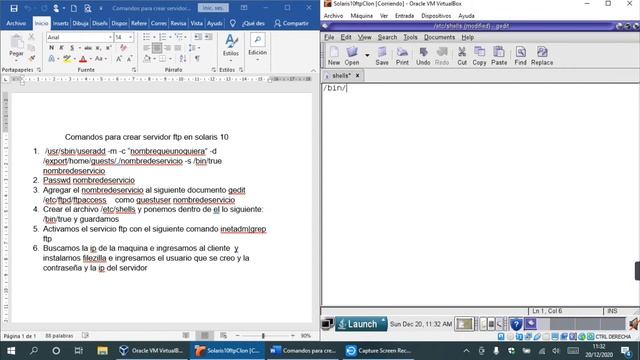
Task: Switch to the Insertar ribbon tab
Action: coord(60,23)
